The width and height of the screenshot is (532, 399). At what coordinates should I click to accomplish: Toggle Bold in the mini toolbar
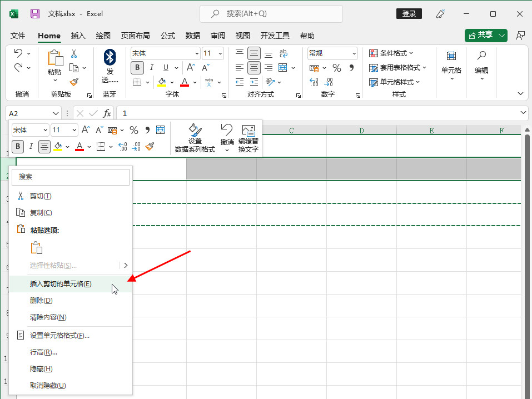(18, 146)
